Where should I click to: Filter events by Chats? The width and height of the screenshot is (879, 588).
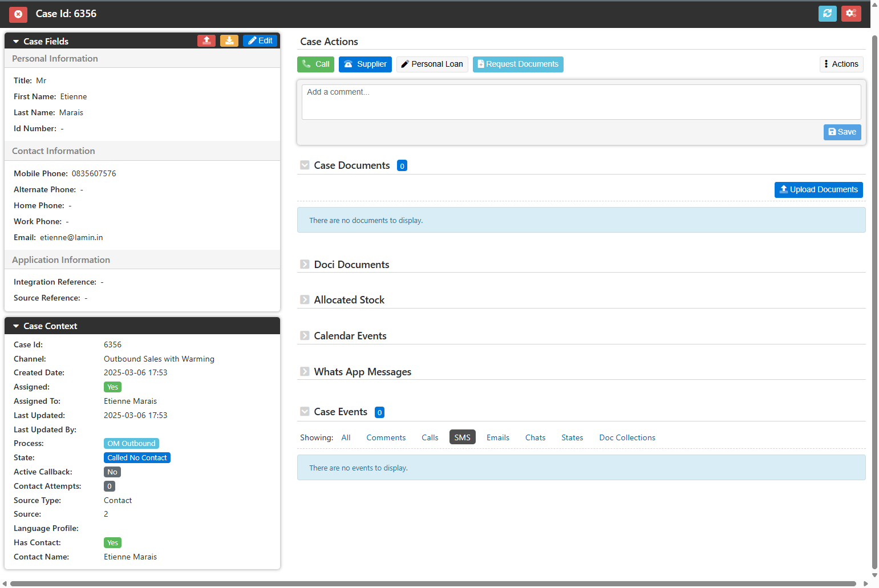click(536, 438)
